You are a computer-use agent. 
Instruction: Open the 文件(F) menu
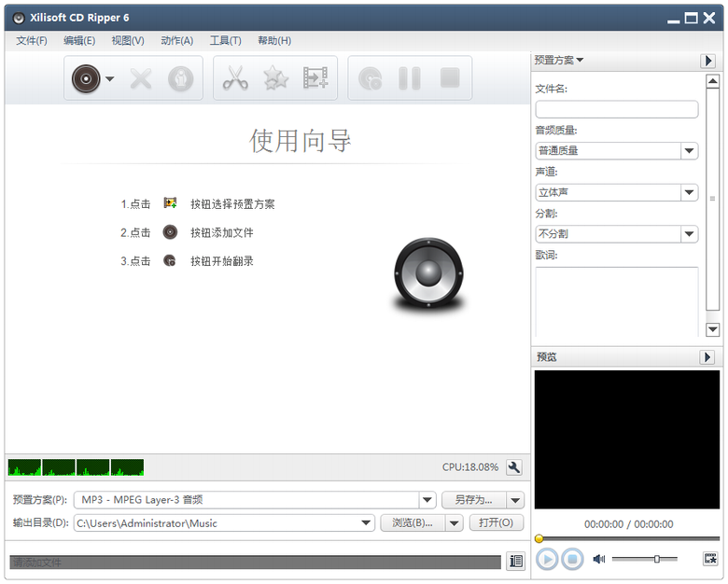32,41
